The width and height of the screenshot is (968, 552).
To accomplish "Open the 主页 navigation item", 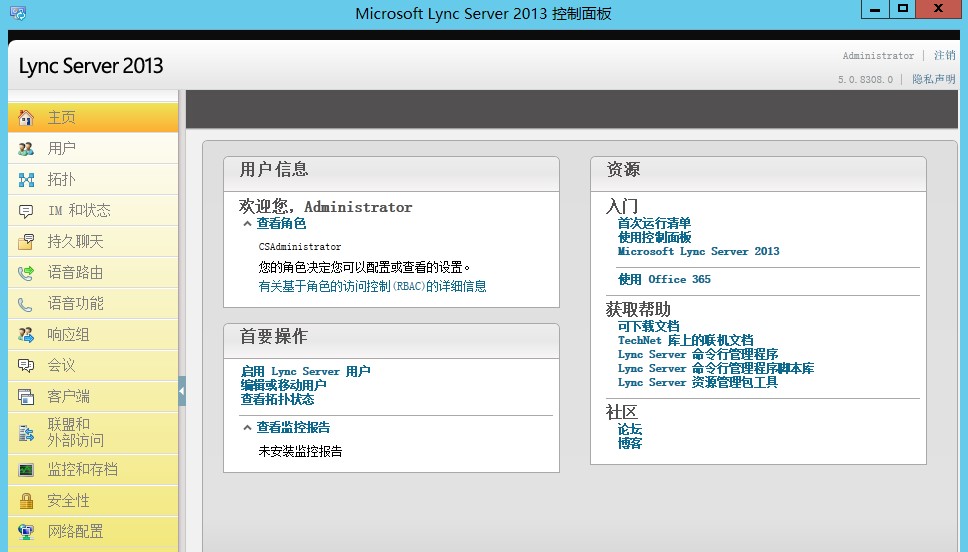I will tap(93, 117).
